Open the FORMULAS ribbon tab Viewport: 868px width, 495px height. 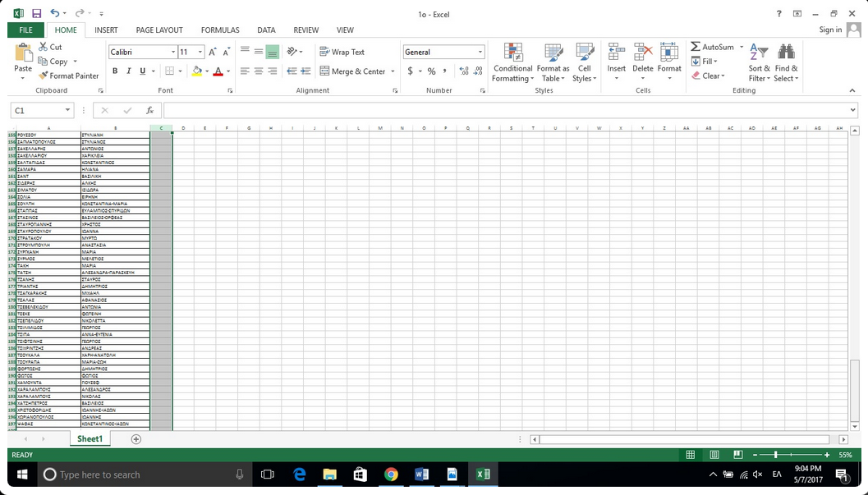tap(220, 30)
